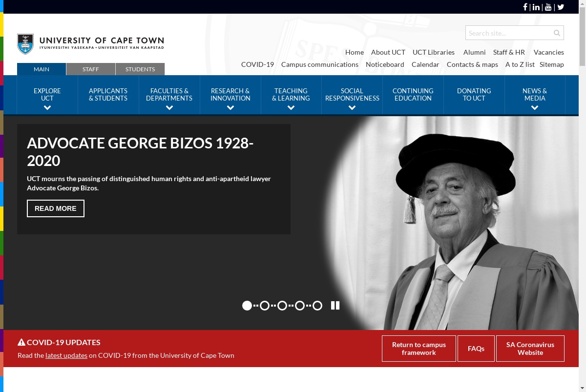Switch to the Students tab
This screenshot has width=586, height=392.
pyautogui.click(x=140, y=69)
